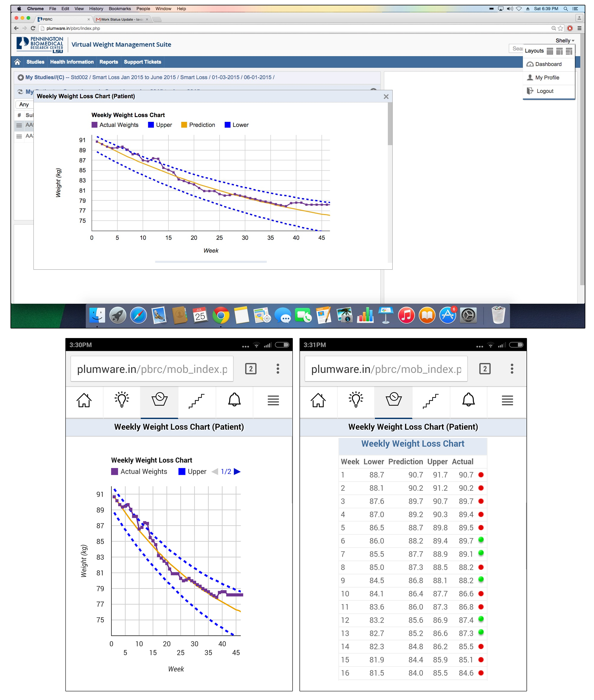Open the Health Information menu

click(x=72, y=62)
